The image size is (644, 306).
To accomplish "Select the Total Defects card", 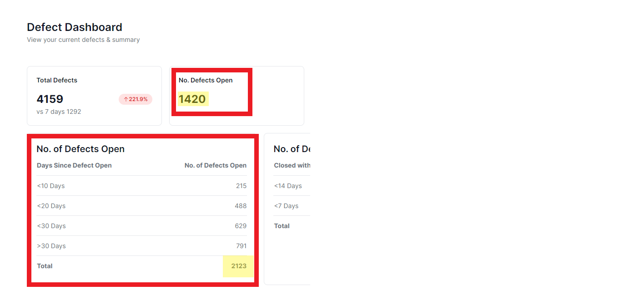I will [94, 96].
